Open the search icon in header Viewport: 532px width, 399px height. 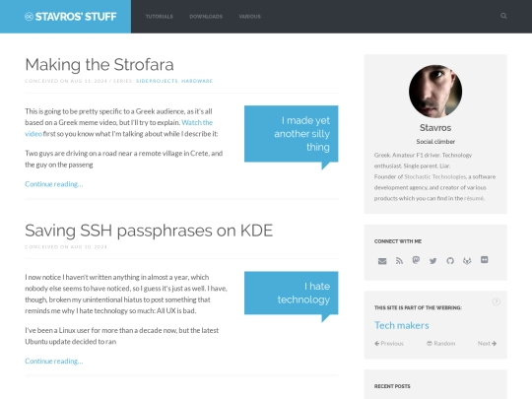pyautogui.click(x=503, y=16)
